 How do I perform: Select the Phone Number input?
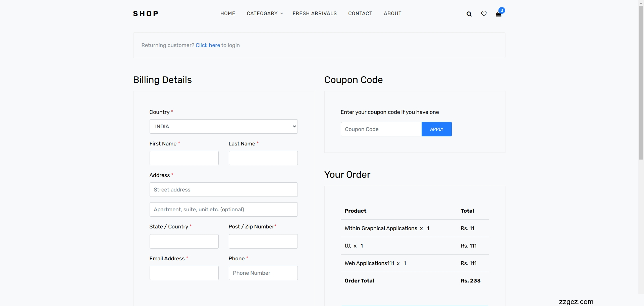pyautogui.click(x=263, y=273)
